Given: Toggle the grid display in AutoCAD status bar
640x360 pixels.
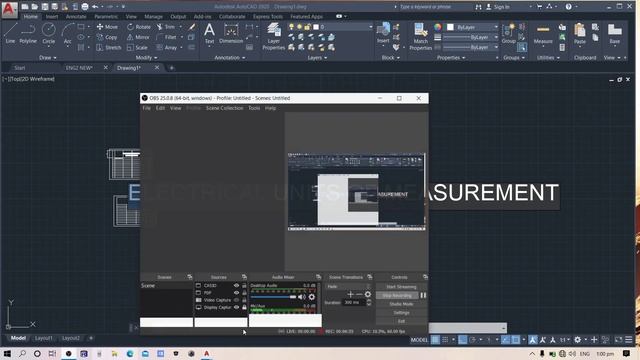Looking at the screenshot, I should (x=436, y=340).
